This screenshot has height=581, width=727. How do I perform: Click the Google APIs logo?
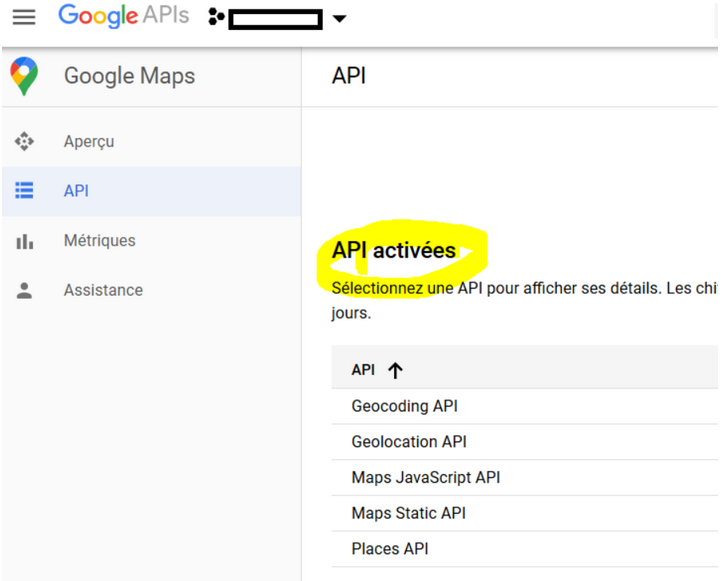tap(123, 16)
